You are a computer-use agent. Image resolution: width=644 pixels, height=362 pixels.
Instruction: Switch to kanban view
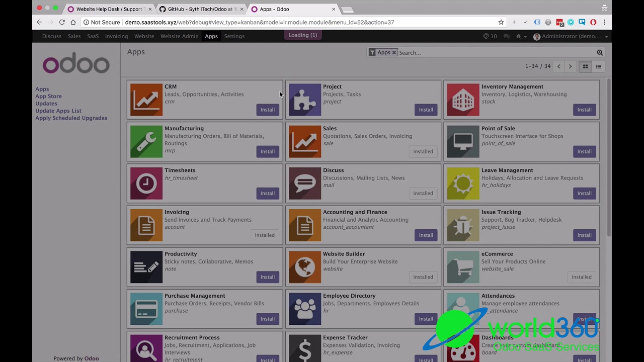[585, 66]
